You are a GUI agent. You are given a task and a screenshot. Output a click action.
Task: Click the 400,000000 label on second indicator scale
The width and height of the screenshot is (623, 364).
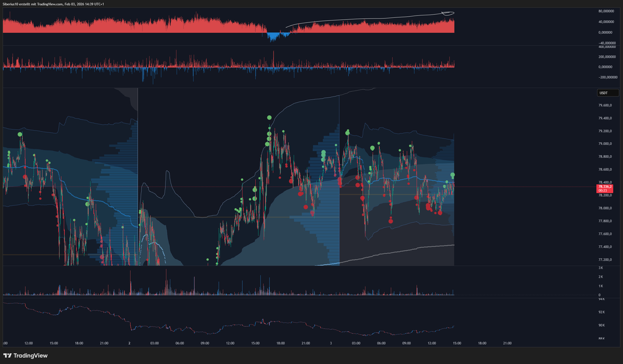(607, 47)
